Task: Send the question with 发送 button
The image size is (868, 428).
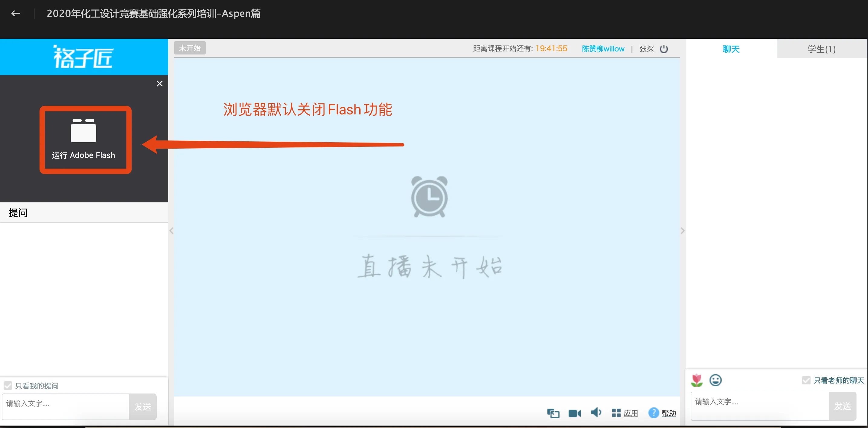Action: click(x=142, y=407)
